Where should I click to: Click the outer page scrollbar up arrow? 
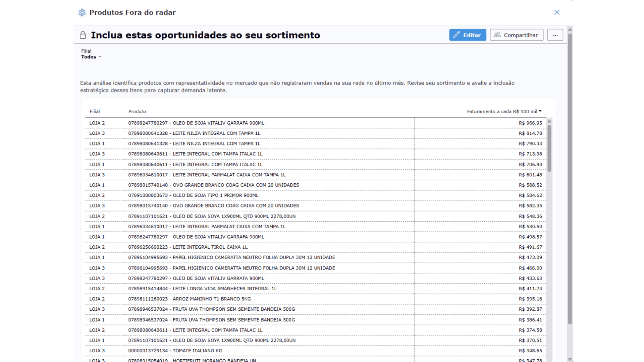570,30
